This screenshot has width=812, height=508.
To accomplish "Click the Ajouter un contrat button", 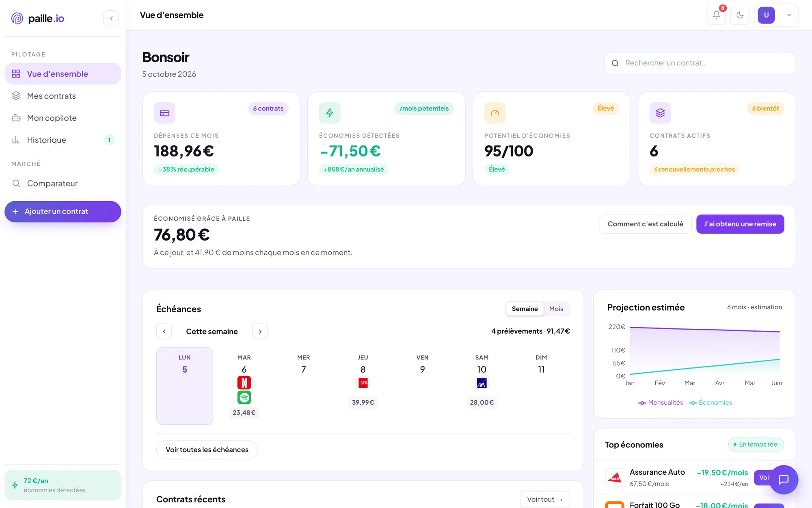I will pyautogui.click(x=63, y=211).
